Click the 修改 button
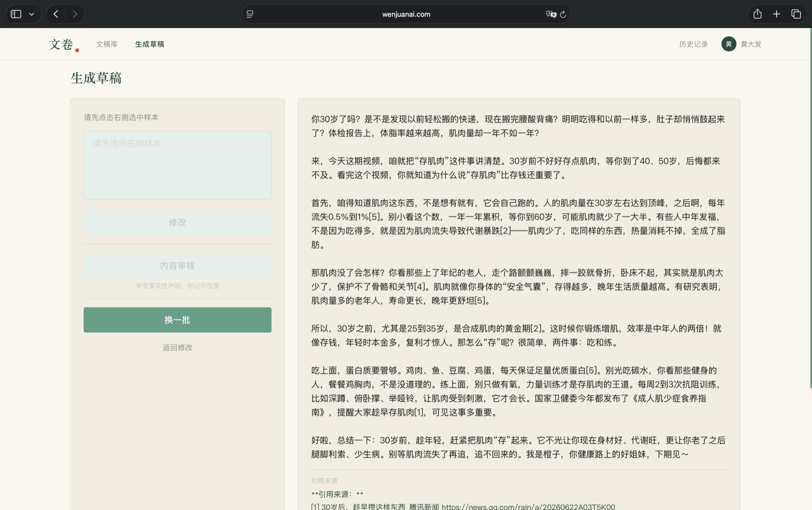Viewport: 812px width, 510px height. [x=178, y=222]
